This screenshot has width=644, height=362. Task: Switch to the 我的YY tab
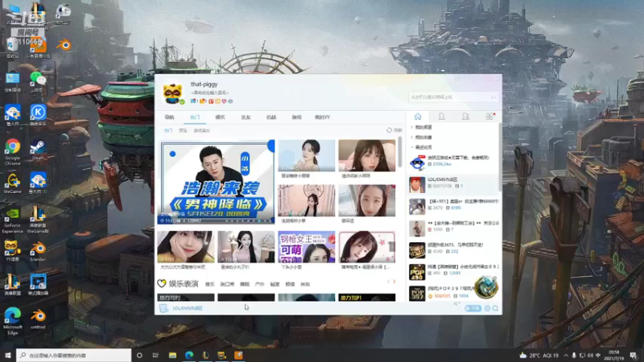click(323, 117)
